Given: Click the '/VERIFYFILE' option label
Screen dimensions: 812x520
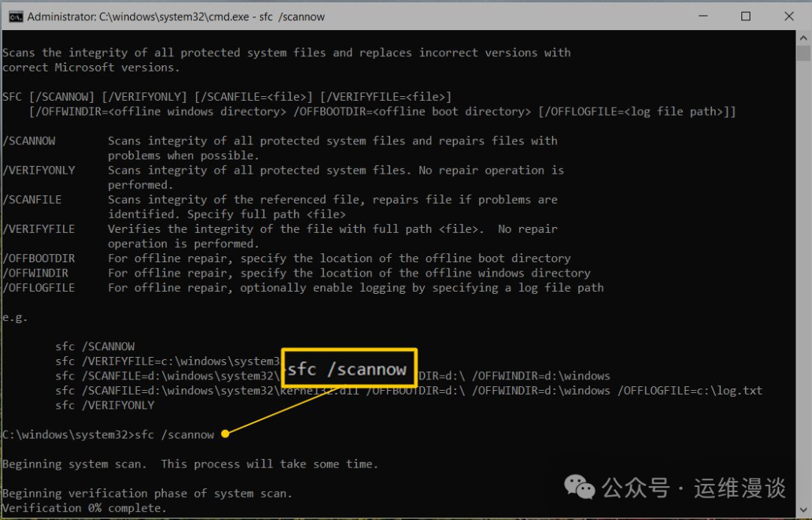Looking at the screenshot, I should [x=39, y=228].
